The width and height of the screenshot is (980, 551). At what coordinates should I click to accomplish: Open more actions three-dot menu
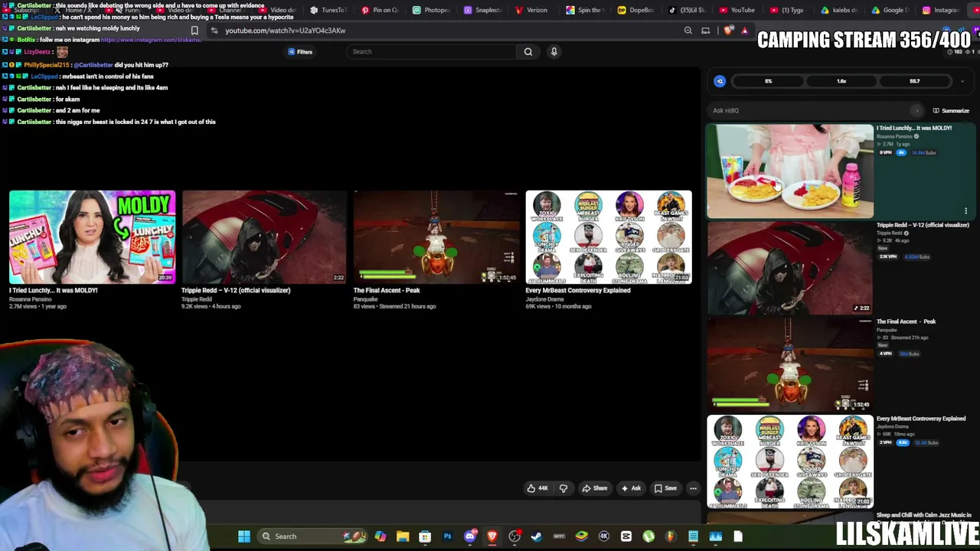click(693, 488)
